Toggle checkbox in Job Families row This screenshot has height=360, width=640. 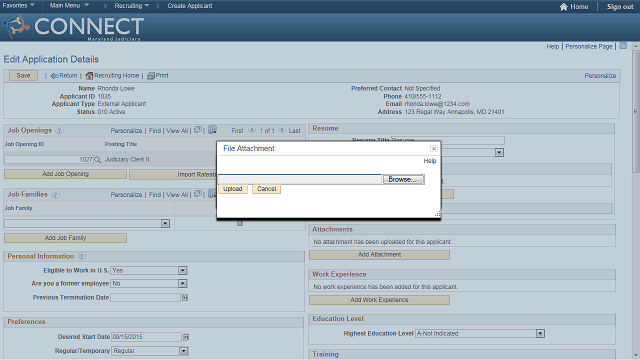(240, 223)
